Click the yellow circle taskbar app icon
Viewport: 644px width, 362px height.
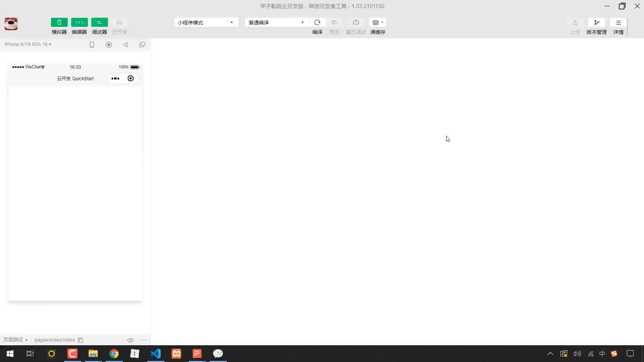coord(52,354)
